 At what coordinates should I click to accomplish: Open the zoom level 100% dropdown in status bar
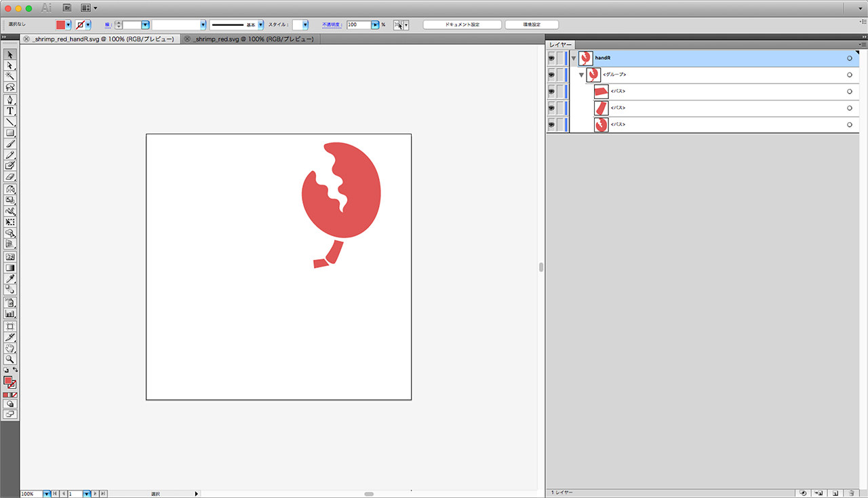(47, 494)
